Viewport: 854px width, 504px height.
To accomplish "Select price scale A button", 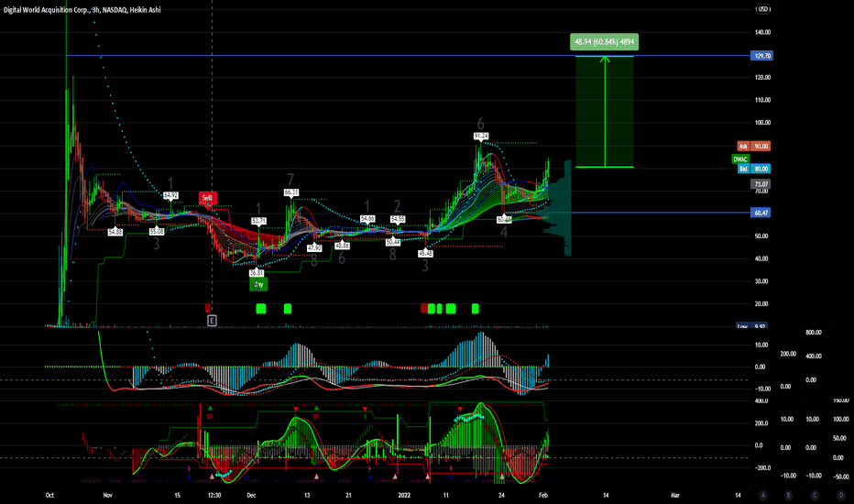I will [763, 495].
